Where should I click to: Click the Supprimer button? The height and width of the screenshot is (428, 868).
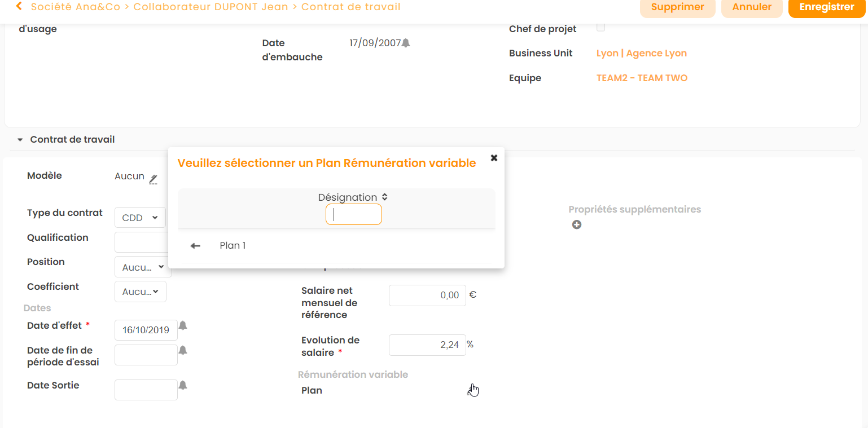point(677,7)
